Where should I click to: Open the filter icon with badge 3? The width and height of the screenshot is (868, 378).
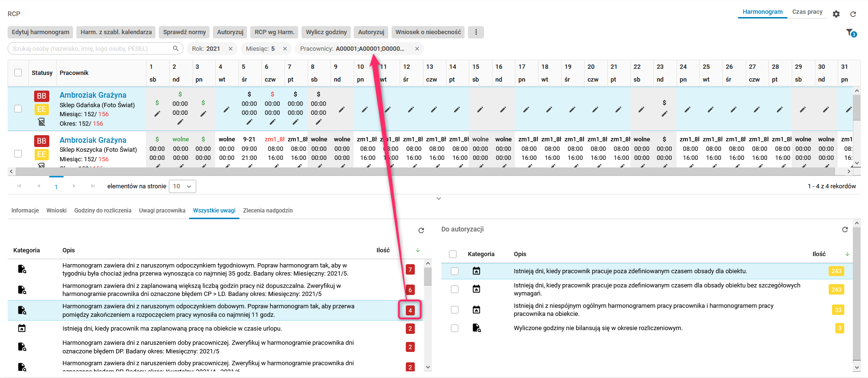[851, 33]
